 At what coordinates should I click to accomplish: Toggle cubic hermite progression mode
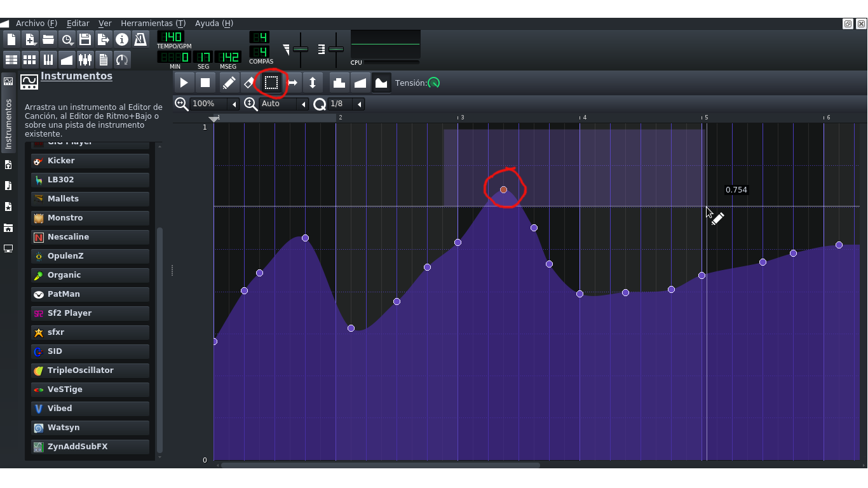tap(380, 82)
